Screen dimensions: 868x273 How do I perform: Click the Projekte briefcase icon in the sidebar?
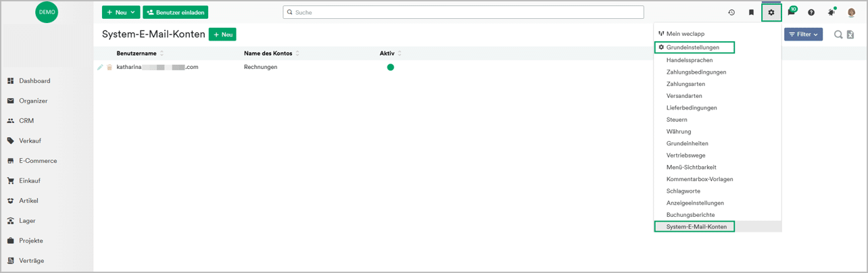pyautogui.click(x=11, y=241)
